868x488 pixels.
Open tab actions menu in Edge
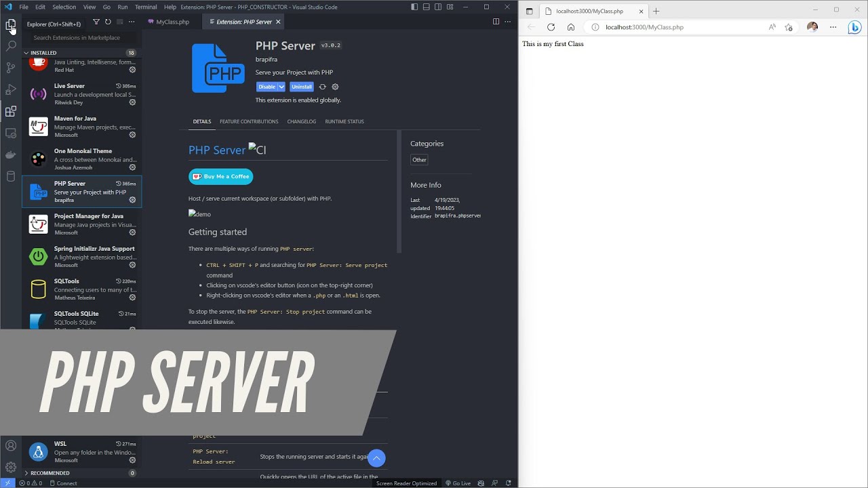tap(530, 11)
